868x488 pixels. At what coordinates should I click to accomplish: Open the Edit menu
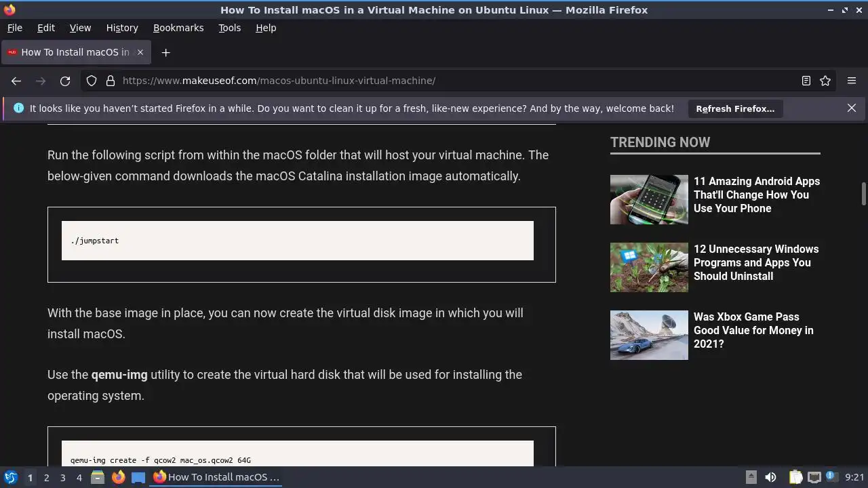(46, 28)
